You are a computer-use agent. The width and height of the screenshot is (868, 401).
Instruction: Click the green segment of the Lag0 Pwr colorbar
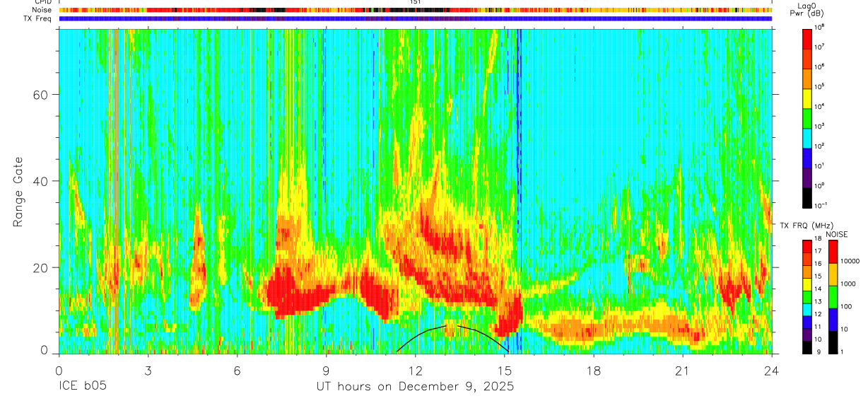807,117
